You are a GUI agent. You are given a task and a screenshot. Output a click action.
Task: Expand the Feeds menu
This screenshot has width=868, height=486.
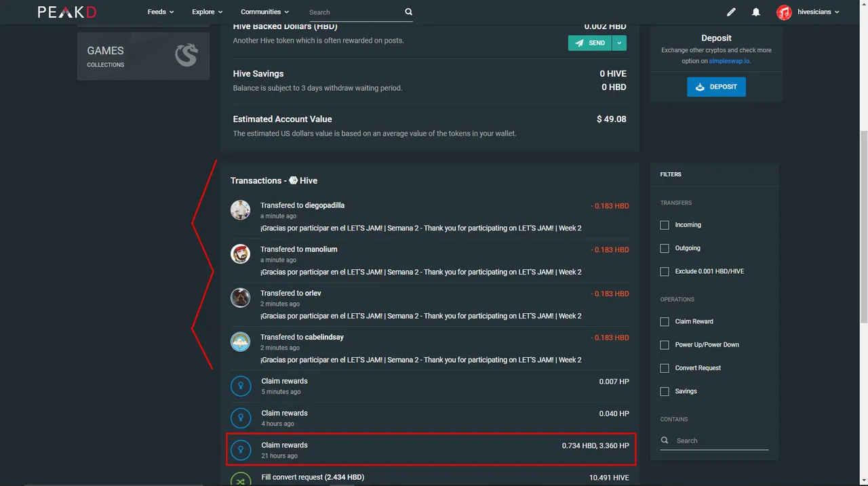coord(160,12)
